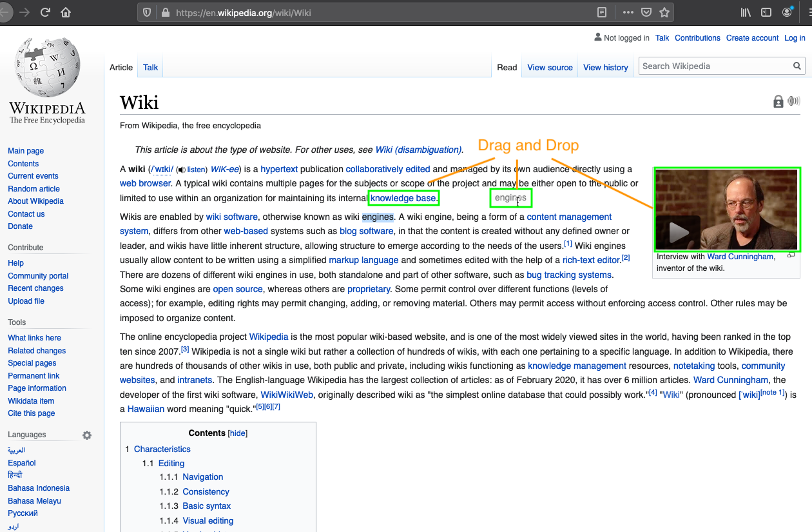
Task: Select the Read tab
Action: pos(507,67)
